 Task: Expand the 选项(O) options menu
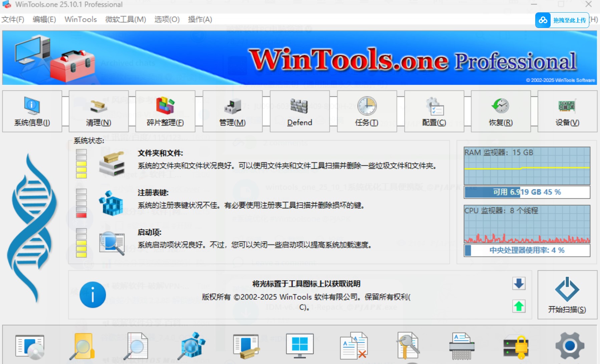coord(167,19)
